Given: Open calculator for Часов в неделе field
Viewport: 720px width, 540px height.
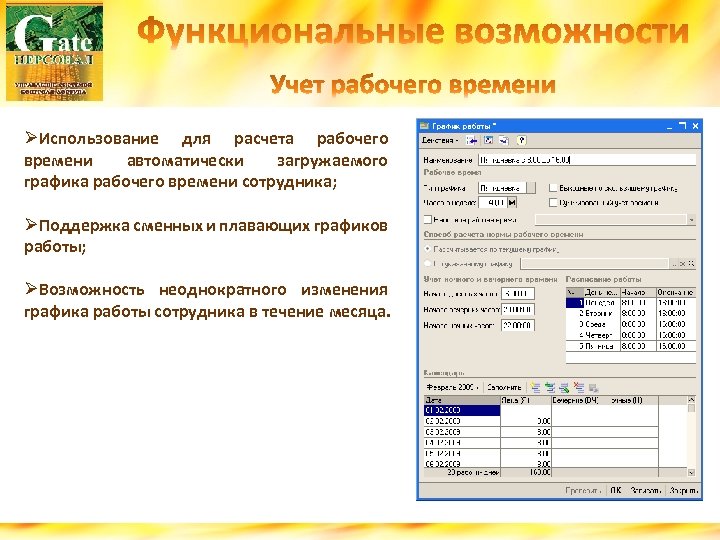Looking at the screenshot, I should tap(512, 202).
